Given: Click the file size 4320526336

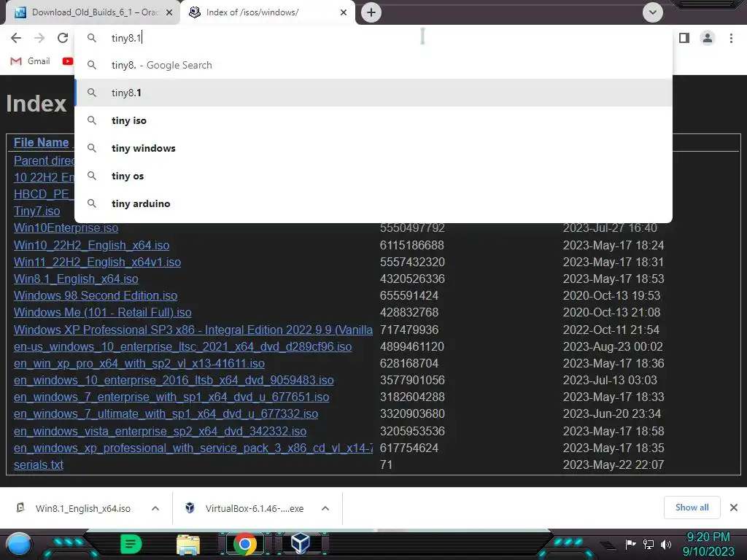Looking at the screenshot, I should 412,279.
